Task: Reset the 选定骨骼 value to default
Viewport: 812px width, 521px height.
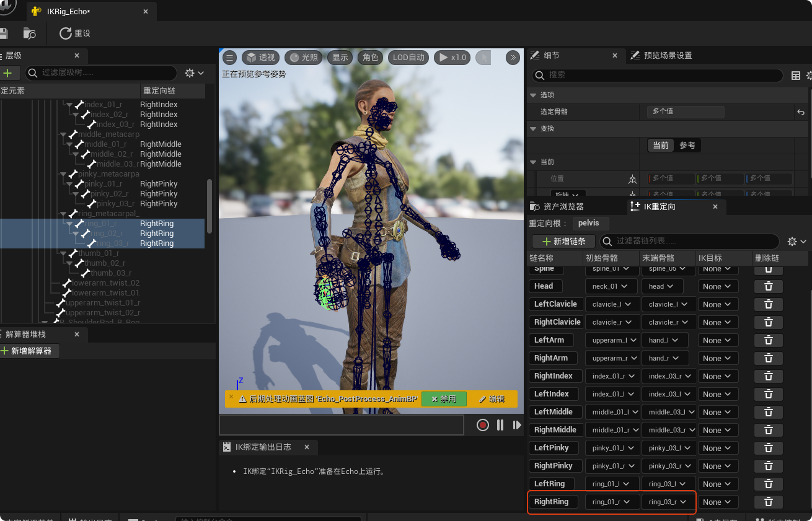Action: [801, 112]
